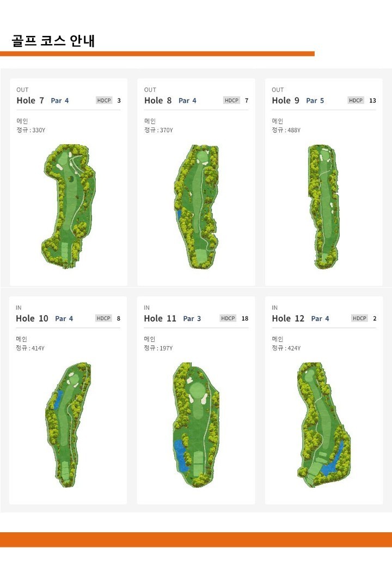This screenshot has width=392, height=566.
Task: Click the HDCP badge on Hole 10
Action: pos(103,318)
